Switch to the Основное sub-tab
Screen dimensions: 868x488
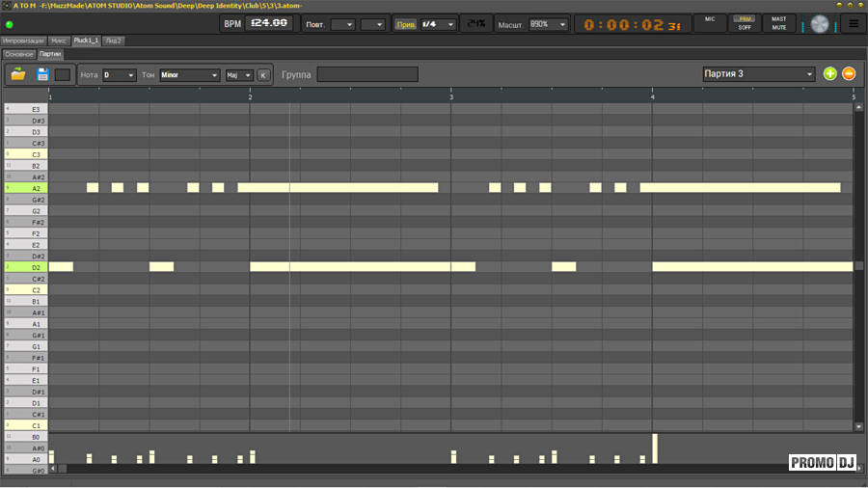18,54
